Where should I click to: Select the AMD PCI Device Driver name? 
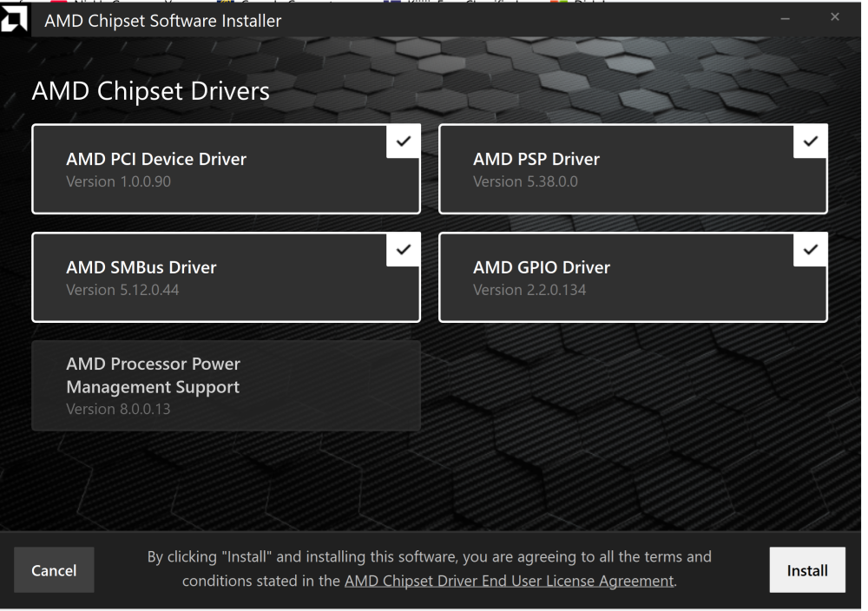[156, 159]
